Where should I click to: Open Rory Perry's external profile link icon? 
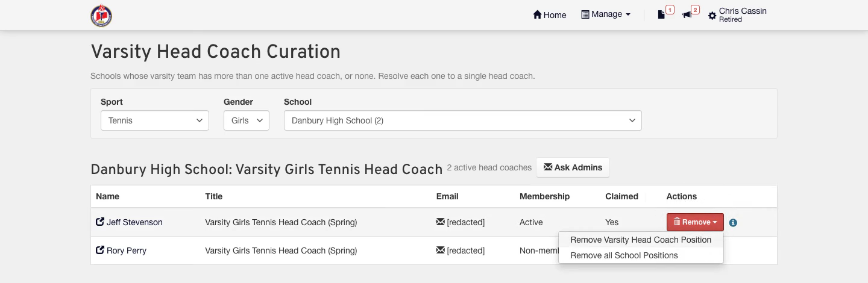click(x=100, y=250)
